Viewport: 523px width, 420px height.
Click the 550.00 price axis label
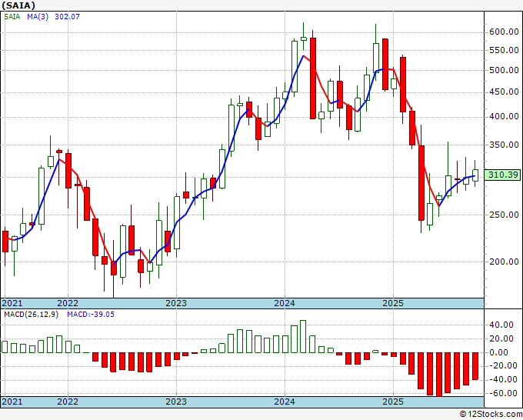click(x=504, y=50)
